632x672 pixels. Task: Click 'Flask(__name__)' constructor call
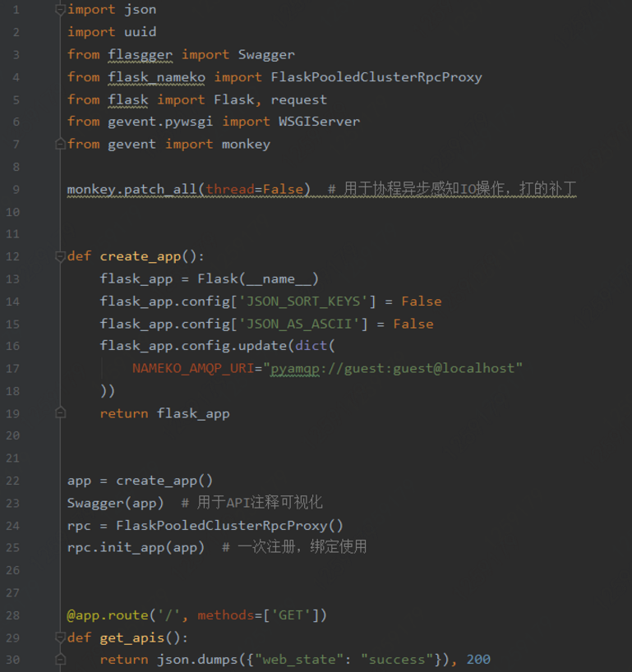click(258, 279)
